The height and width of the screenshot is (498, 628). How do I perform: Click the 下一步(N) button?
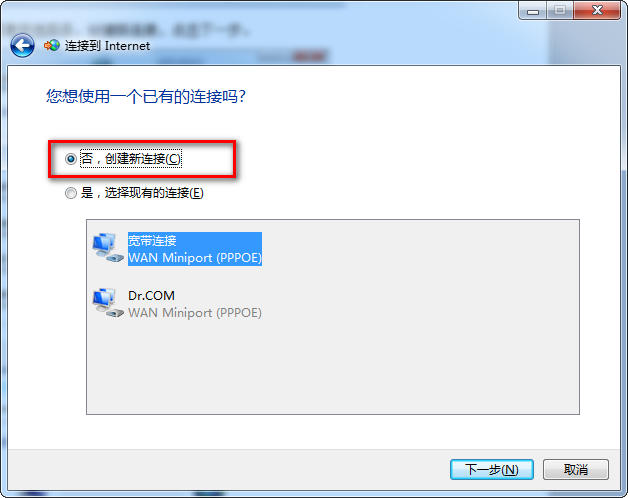492,469
